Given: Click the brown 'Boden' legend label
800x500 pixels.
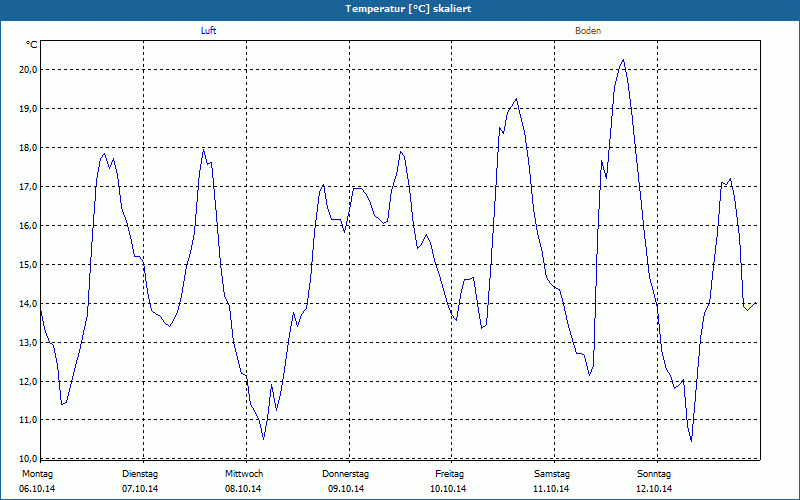Looking at the screenshot, I should click(588, 31).
